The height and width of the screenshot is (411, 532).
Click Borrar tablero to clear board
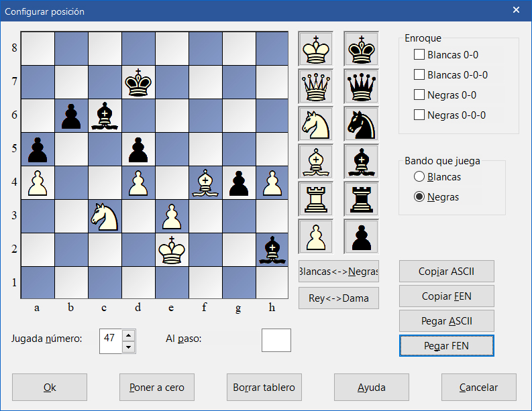tap(264, 387)
